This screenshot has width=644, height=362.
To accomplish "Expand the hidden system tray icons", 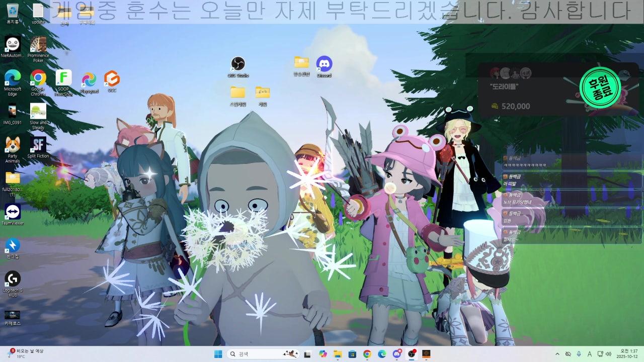I will (557, 354).
